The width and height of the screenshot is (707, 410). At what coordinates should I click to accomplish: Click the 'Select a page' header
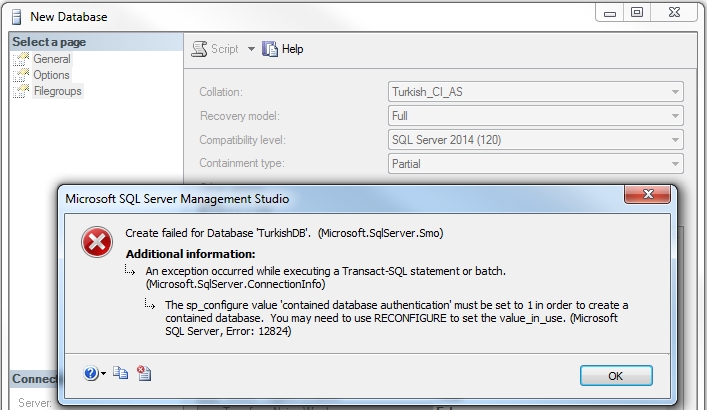pos(49,42)
